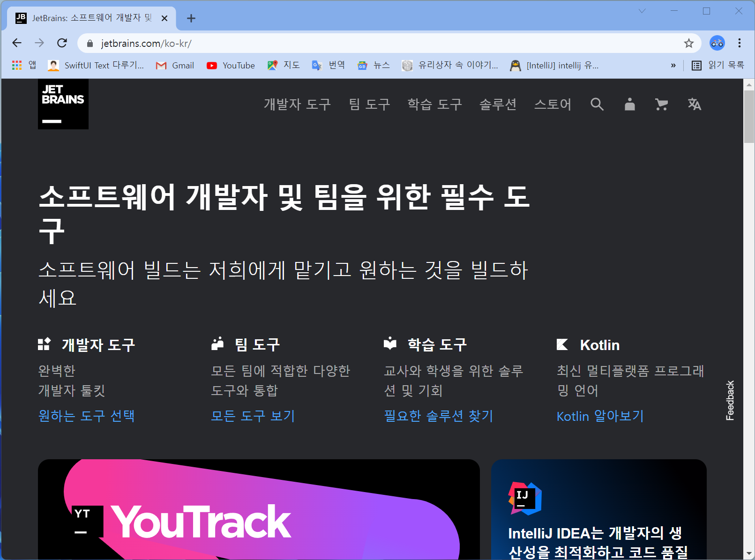Click the 원하는 도구 선택 link
This screenshot has height=560, width=755.
[87, 416]
